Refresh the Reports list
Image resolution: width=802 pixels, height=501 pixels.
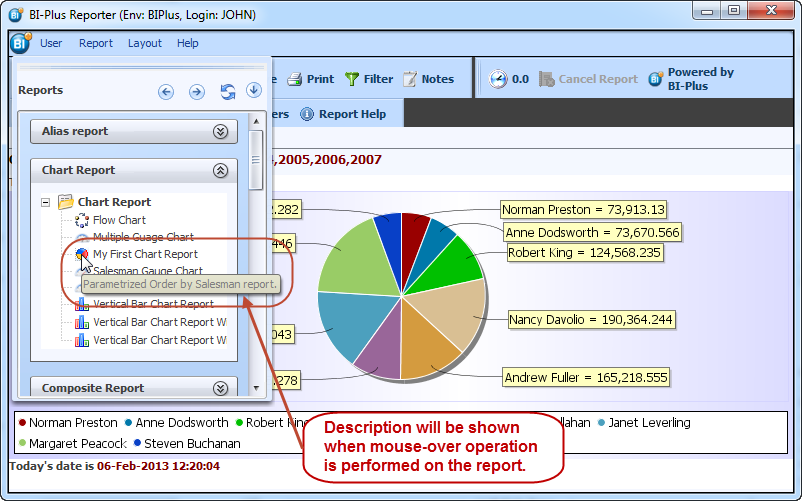coord(227,91)
